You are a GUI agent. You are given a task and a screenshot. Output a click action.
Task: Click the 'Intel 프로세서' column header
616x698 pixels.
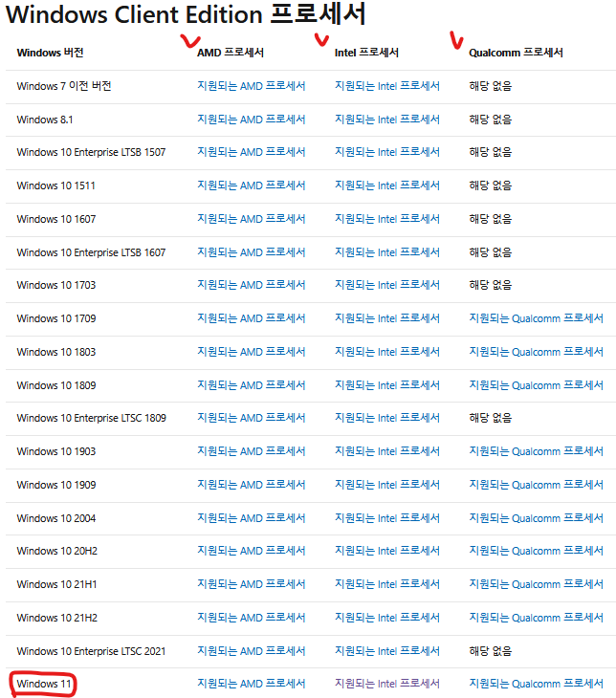pyautogui.click(x=366, y=53)
